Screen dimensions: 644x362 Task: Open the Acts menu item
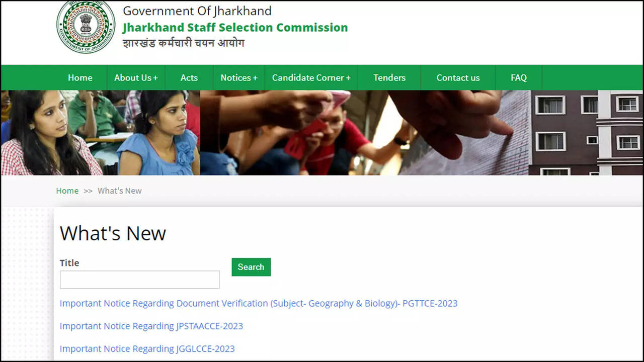(x=189, y=77)
